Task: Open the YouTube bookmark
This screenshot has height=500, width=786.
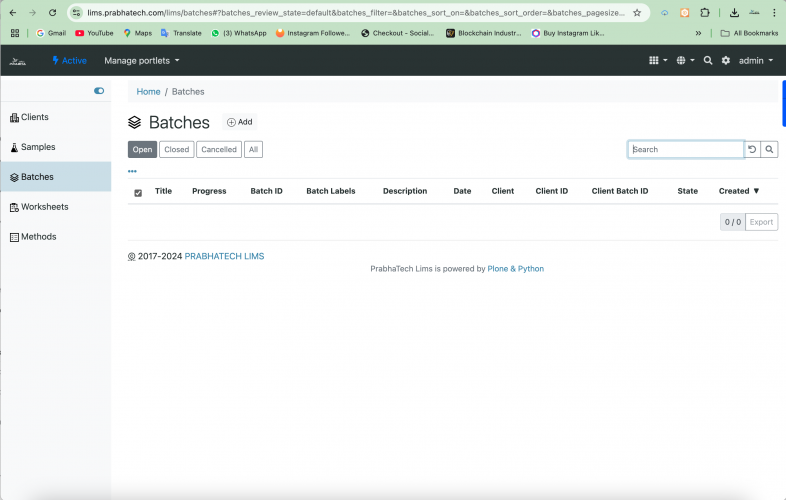Action: pyautogui.click(x=94, y=33)
